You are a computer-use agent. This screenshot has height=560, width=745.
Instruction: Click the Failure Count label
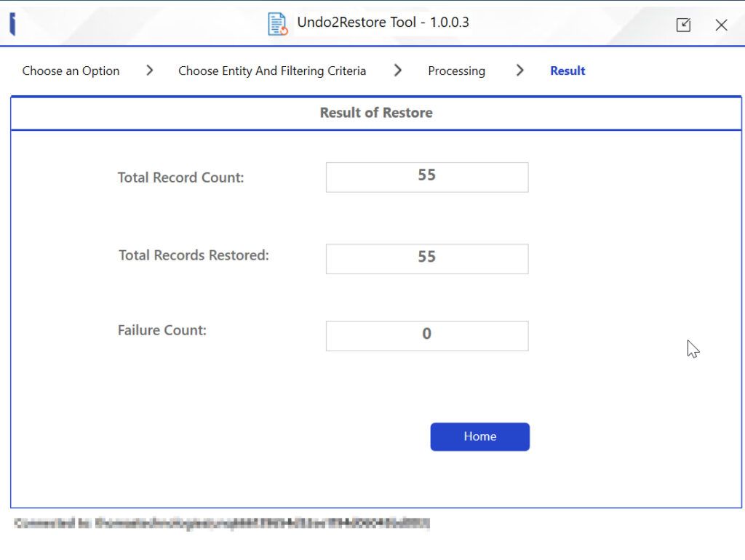coord(162,330)
